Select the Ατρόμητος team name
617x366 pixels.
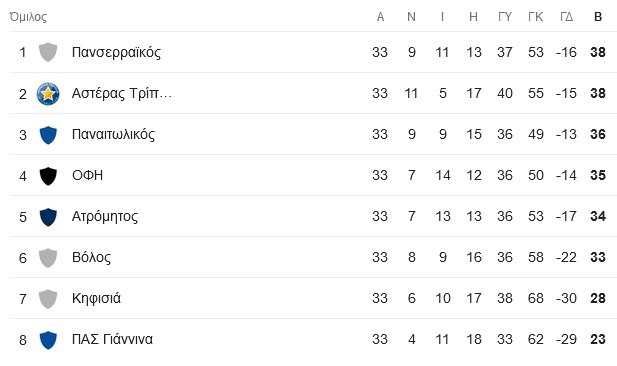tap(105, 216)
